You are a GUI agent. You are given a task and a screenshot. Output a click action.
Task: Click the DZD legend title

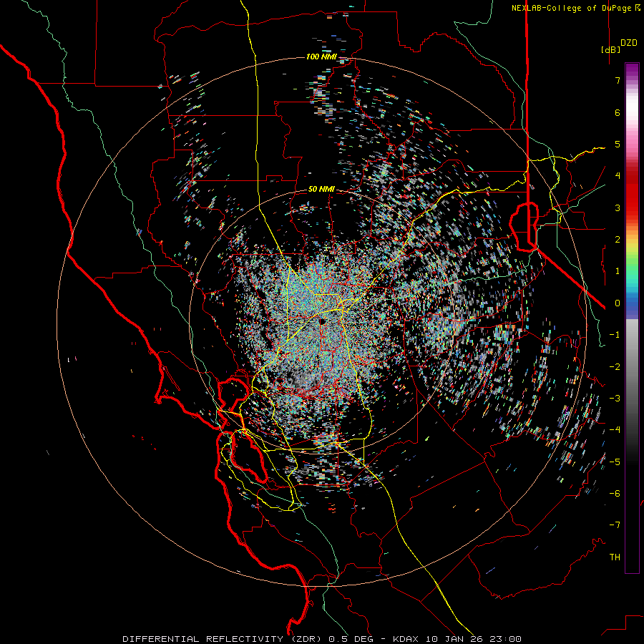pos(629,43)
